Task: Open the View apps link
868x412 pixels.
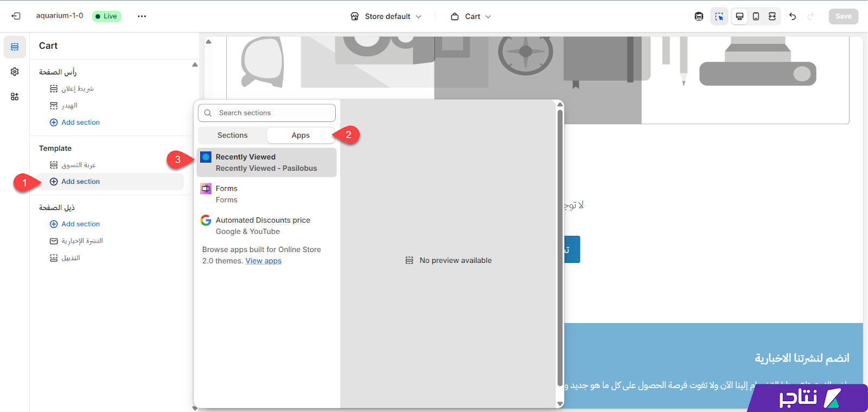Action: (x=263, y=261)
